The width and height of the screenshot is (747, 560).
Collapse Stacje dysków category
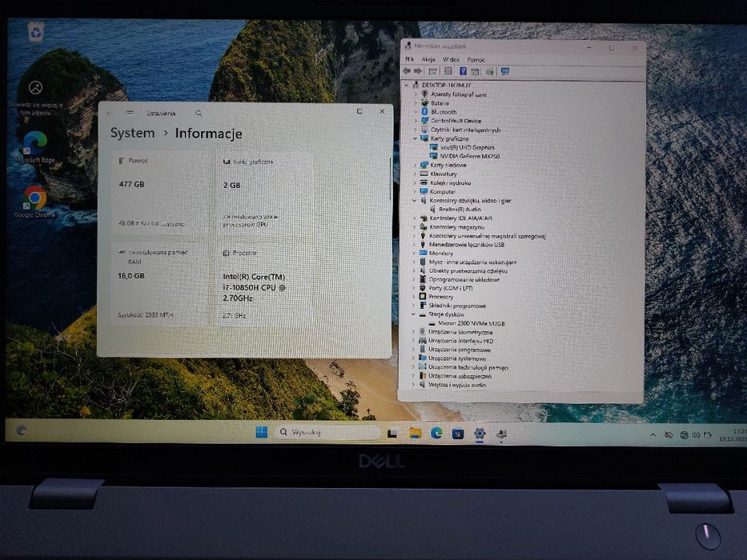pos(413,314)
